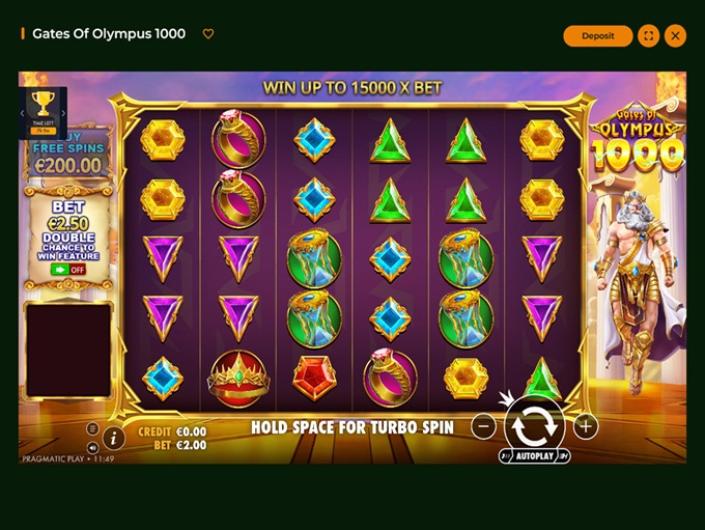Click the orange Deposit button
The height and width of the screenshot is (530, 705).
pyautogui.click(x=598, y=36)
